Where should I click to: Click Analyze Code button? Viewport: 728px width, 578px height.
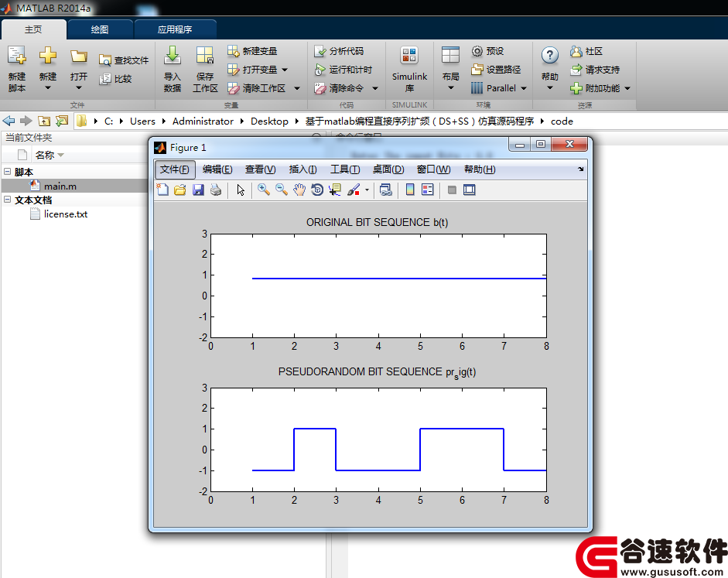pos(339,51)
